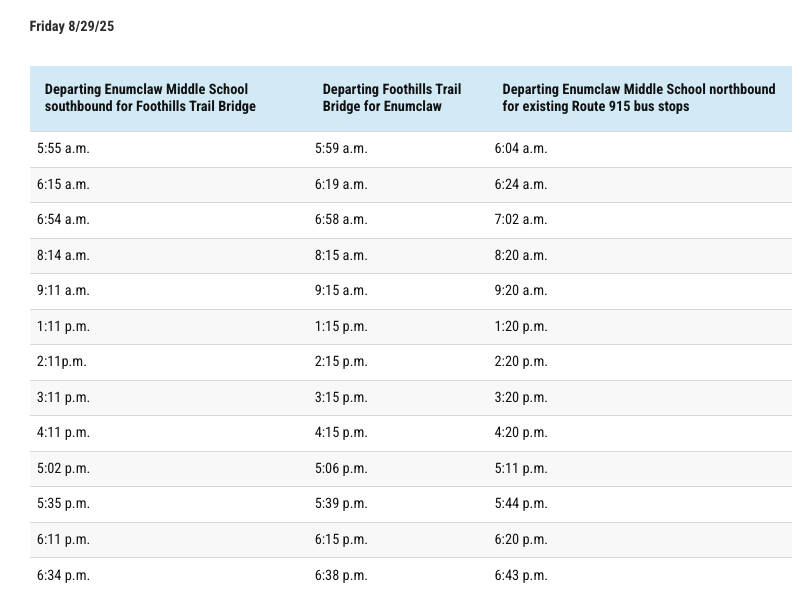Select the southbound for Foothills Trail Bridge column header
812x615 pixels.
coord(150,98)
